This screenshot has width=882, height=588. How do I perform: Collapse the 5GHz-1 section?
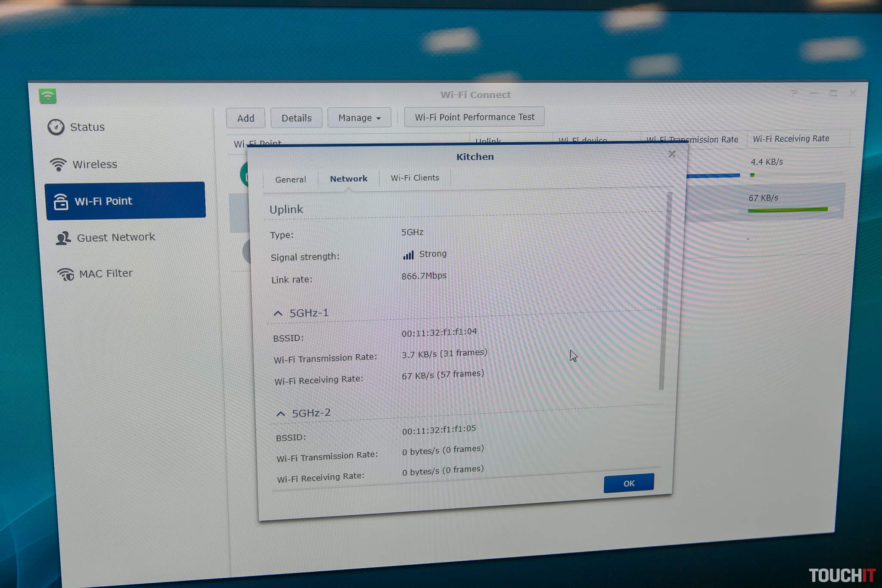278,313
